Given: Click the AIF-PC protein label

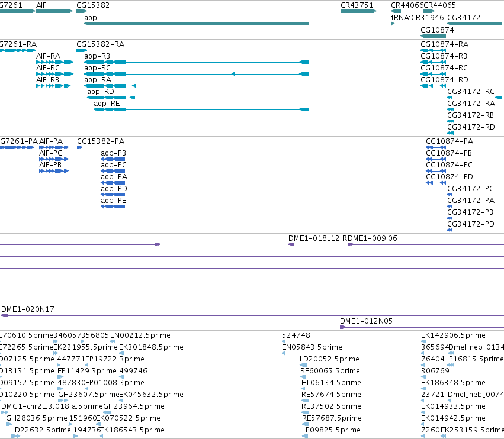Looking at the screenshot, I should click(50, 153).
